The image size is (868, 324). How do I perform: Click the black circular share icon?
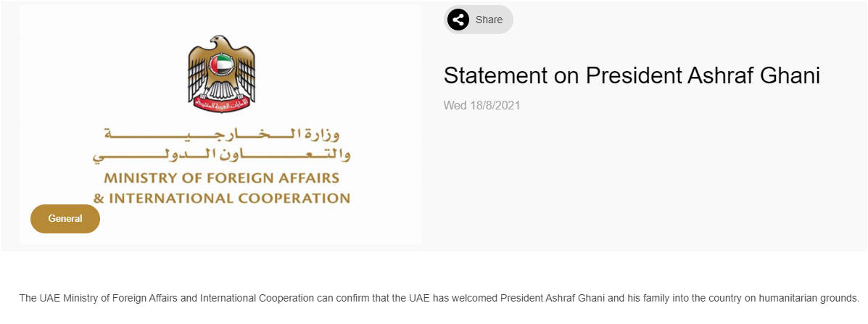coord(458,20)
